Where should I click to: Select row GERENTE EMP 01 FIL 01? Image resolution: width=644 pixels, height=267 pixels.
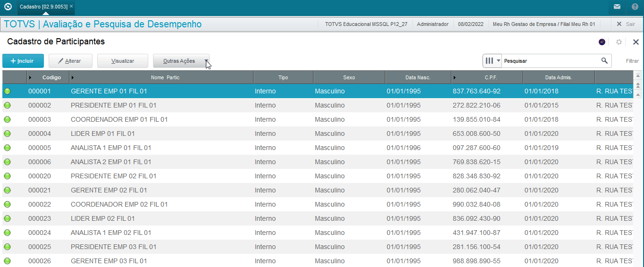click(x=317, y=91)
